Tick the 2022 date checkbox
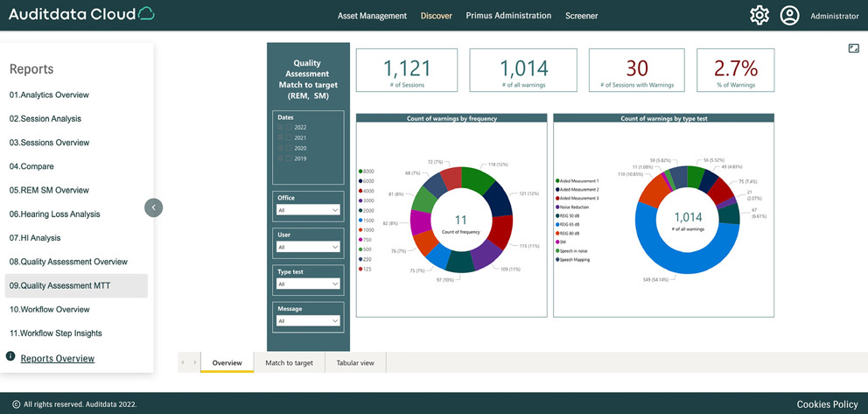 [289, 127]
